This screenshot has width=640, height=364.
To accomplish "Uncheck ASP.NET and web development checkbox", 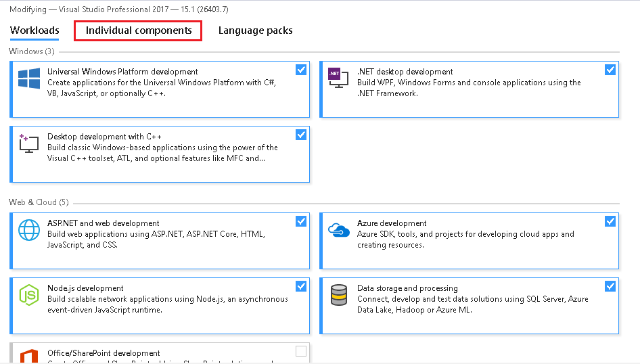I will click(x=301, y=221).
